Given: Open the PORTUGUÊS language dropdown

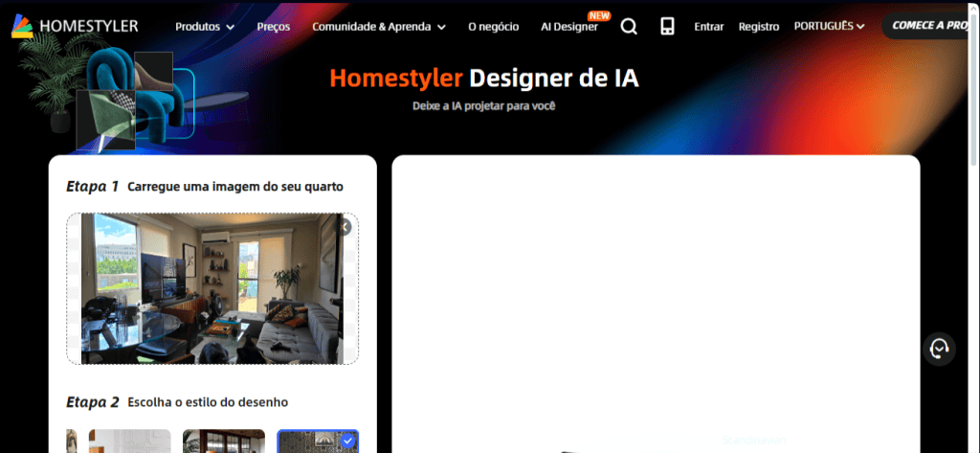Looking at the screenshot, I should (829, 26).
